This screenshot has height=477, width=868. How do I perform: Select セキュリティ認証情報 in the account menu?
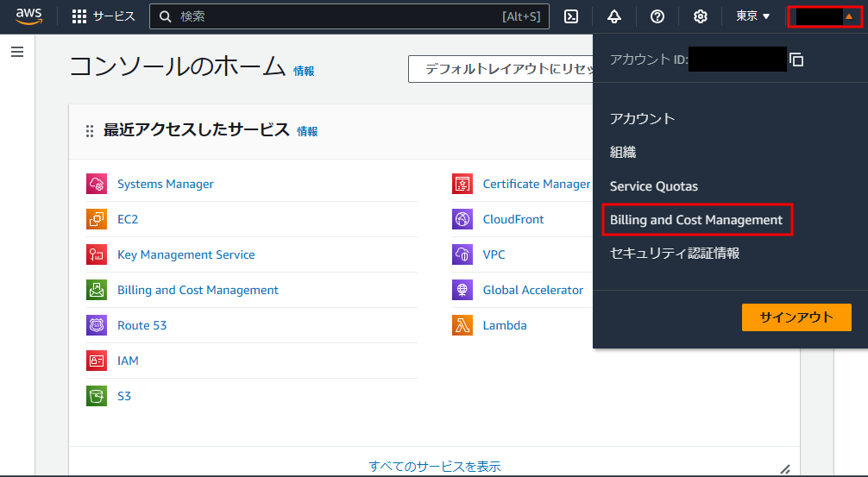point(675,254)
